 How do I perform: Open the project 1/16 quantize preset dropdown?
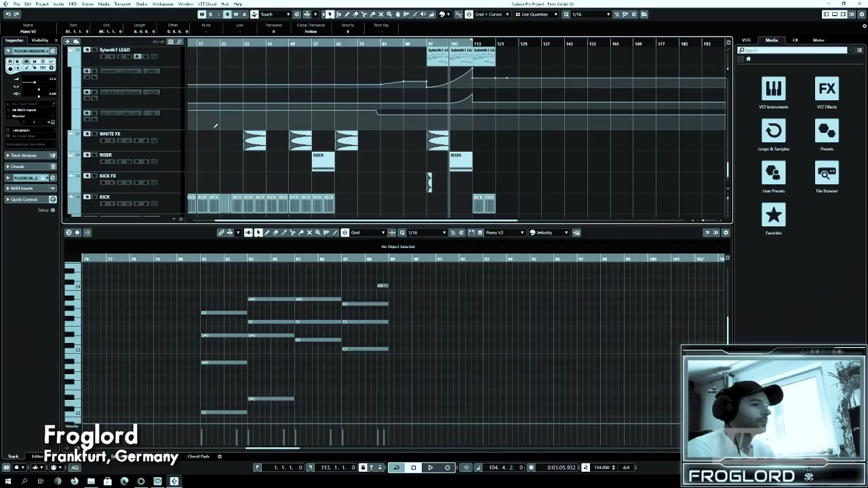point(591,14)
